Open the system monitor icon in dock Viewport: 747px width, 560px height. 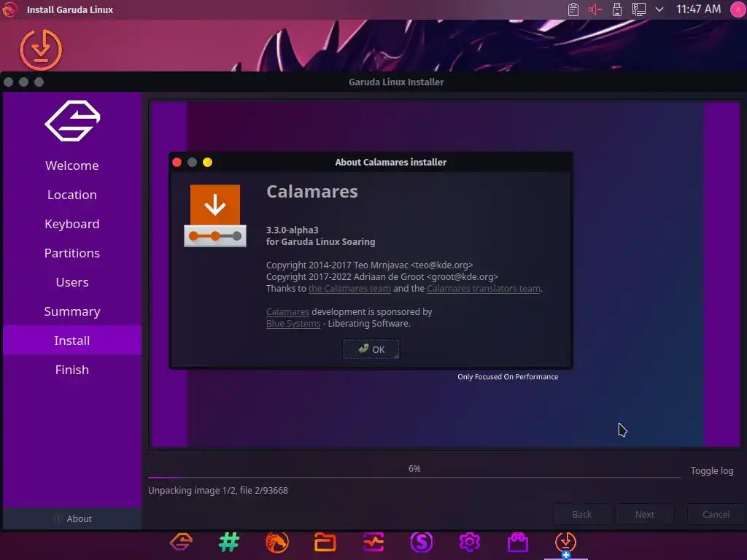pyautogui.click(x=373, y=542)
